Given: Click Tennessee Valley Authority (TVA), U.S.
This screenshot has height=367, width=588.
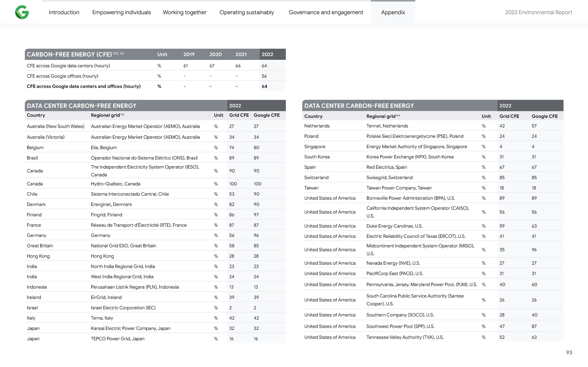Looking at the screenshot, I should coord(405,337).
